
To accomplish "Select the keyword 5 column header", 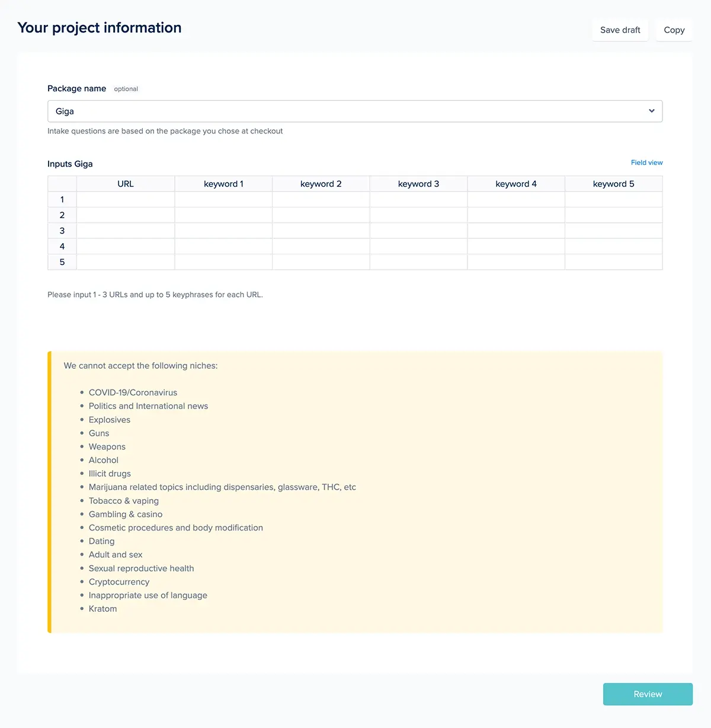I will pyautogui.click(x=614, y=184).
